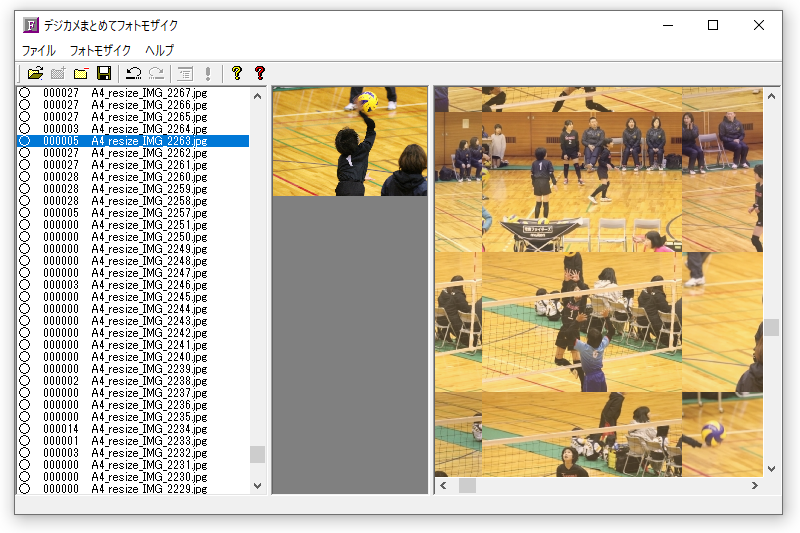Screen dimensions: 800x533
Task: Select file A4_resize_IMG_2249.jpg
Action: 149,248
